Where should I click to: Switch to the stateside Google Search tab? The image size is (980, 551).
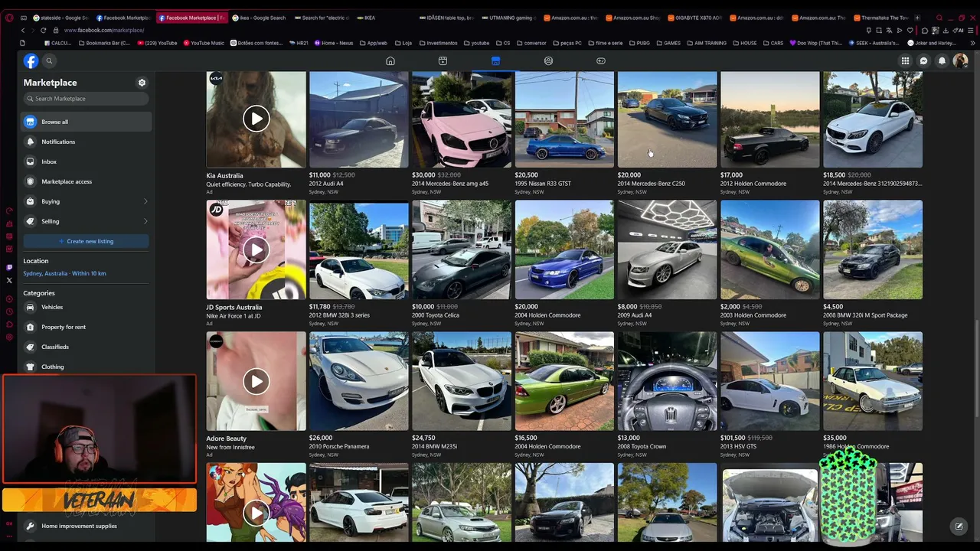coord(61,18)
